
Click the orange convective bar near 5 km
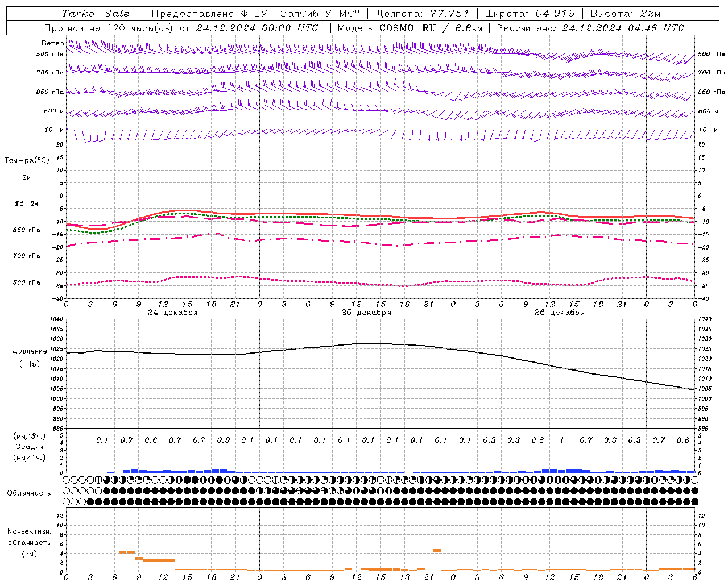tap(437, 550)
